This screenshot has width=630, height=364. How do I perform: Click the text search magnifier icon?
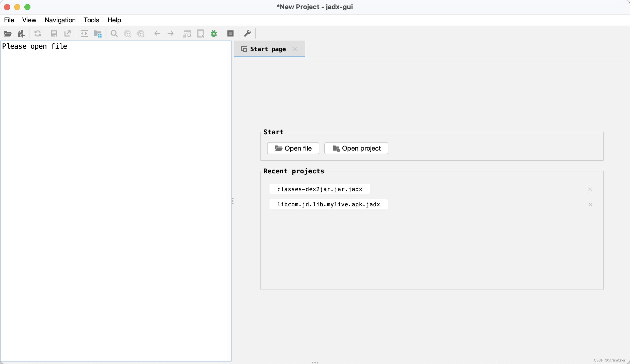pyautogui.click(x=114, y=33)
